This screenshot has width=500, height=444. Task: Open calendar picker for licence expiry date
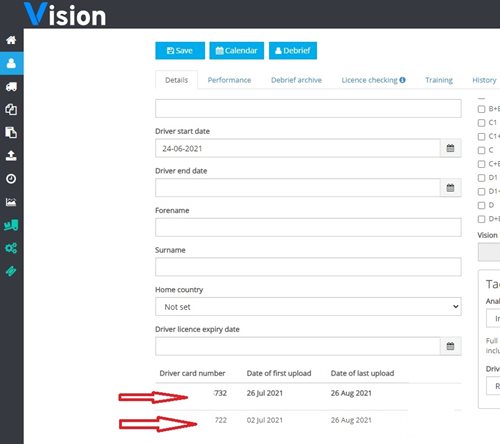(x=450, y=346)
